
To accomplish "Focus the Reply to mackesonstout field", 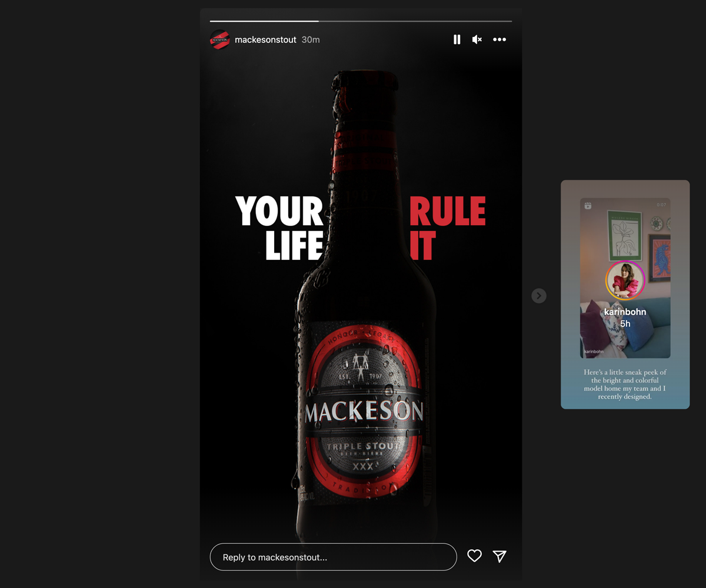I will click(x=333, y=557).
